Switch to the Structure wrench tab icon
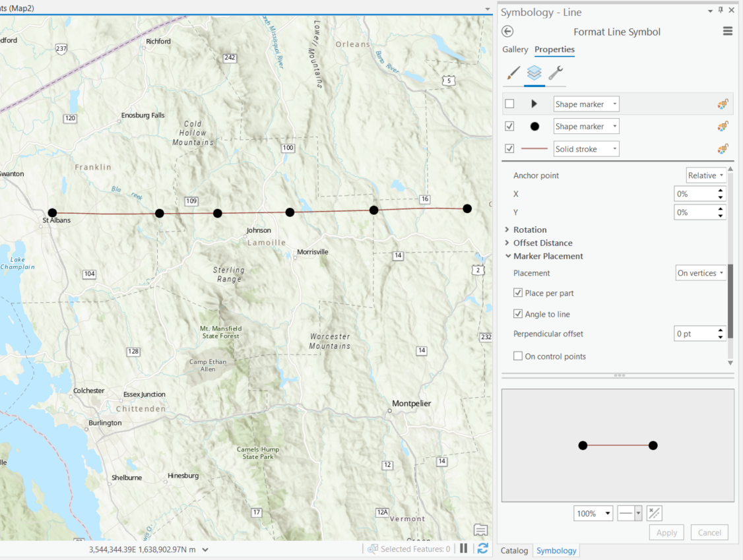The width and height of the screenshot is (743, 560). pos(556,74)
